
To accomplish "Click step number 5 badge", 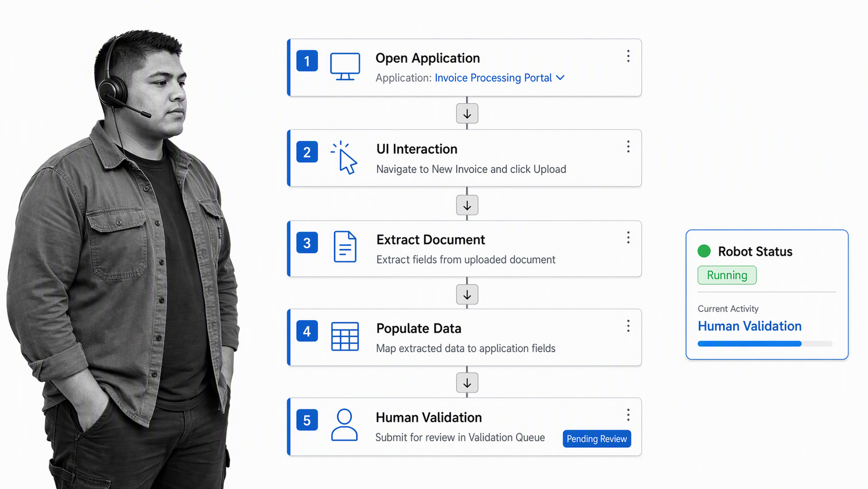I will tap(307, 420).
